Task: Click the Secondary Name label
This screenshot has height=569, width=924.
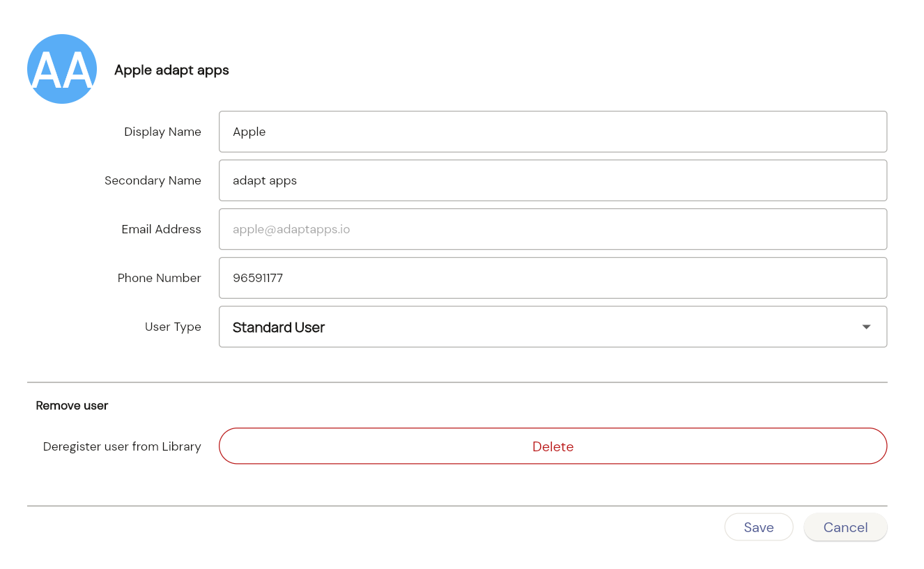Action: (x=153, y=180)
